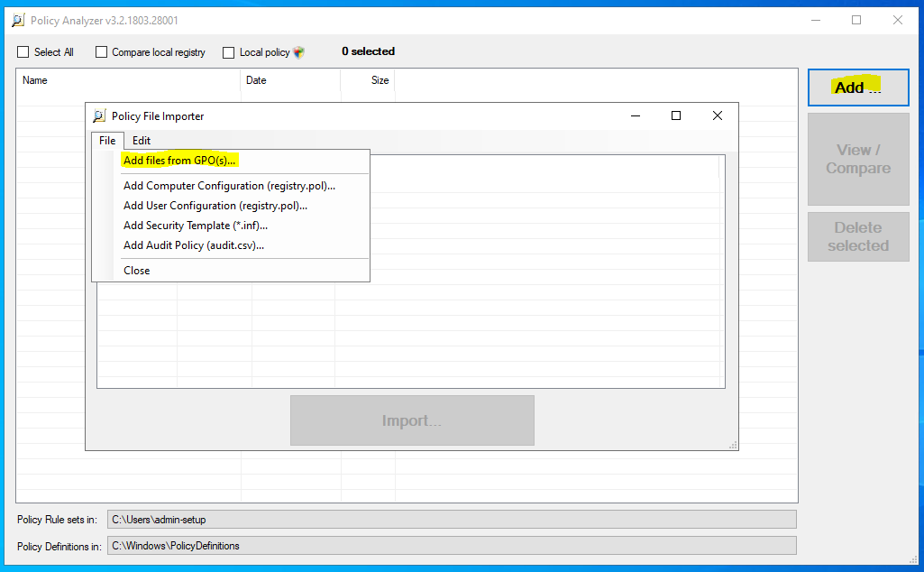Image resolution: width=924 pixels, height=572 pixels.
Task: Enable Compare local registry checkbox
Action: tap(101, 52)
